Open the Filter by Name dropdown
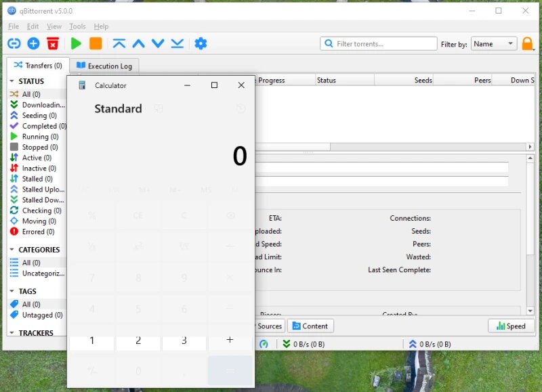 (x=494, y=44)
